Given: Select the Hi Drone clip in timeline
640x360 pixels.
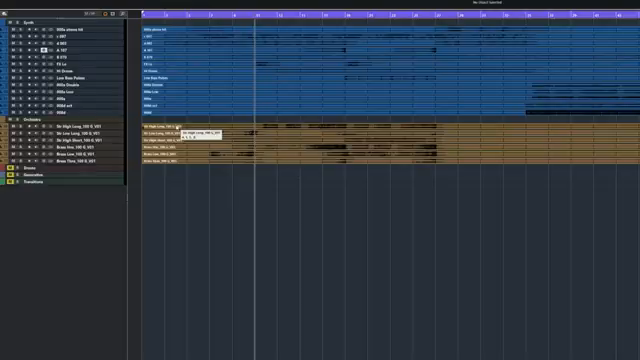Looking at the screenshot, I should [391, 71].
